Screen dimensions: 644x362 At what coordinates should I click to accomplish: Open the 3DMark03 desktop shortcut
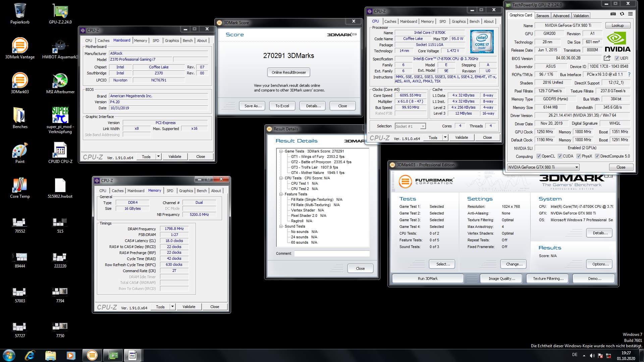click(x=20, y=83)
